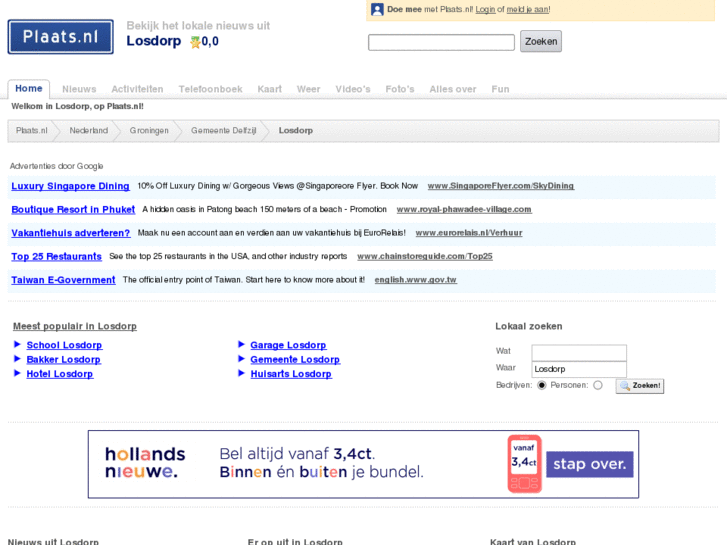Open the Activiteiten tab
This screenshot has width=727, height=545.
[137, 89]
